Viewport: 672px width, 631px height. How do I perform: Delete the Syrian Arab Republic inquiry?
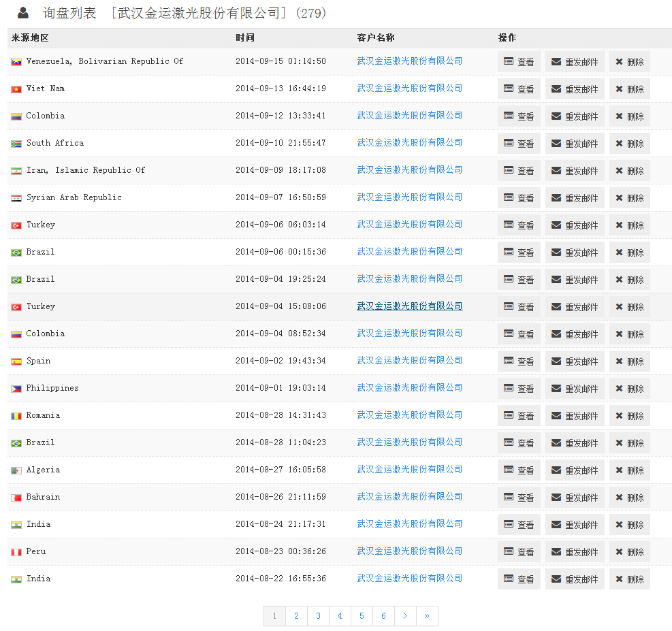(629, 198)
